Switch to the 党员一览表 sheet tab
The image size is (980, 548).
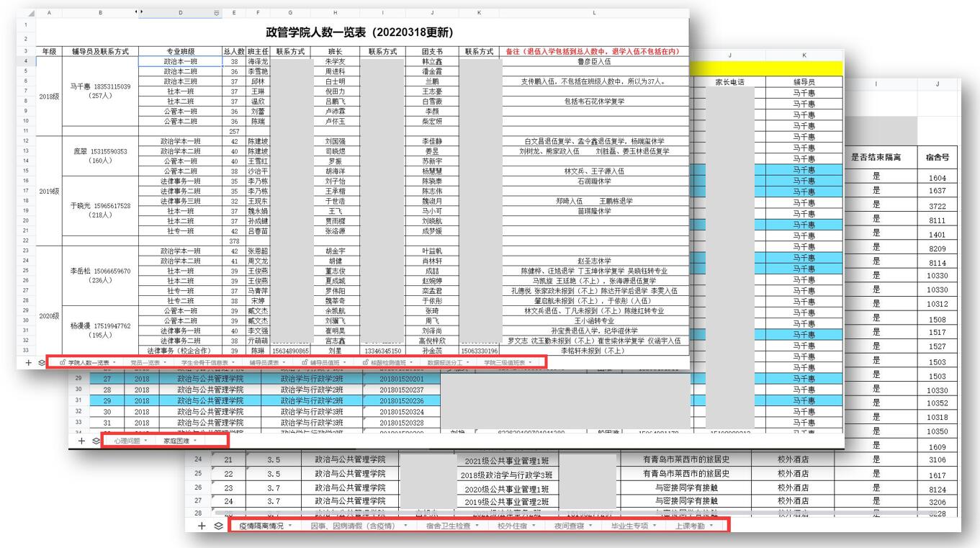tap(144, 363)
